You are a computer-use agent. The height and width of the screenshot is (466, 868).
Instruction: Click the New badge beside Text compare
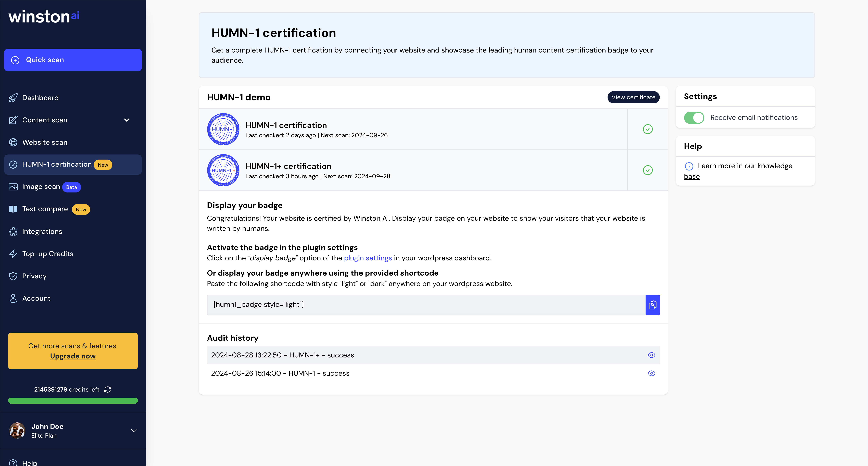coord(81,210)
